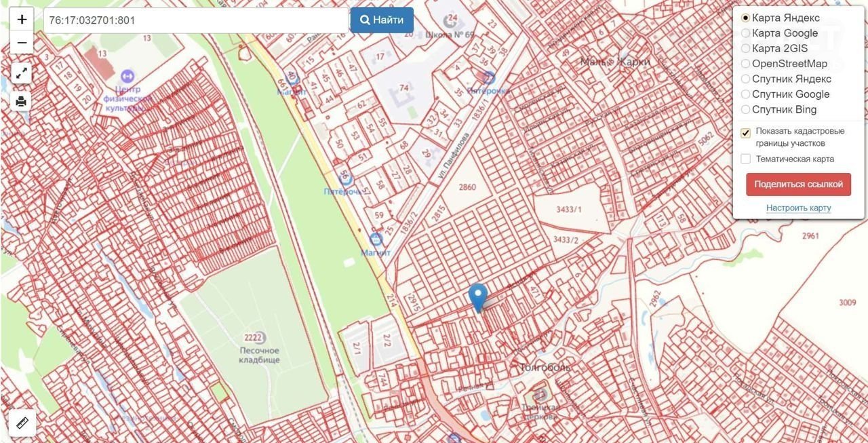
Task: Toggle fullscreen map view
Action: coord(22,73)
